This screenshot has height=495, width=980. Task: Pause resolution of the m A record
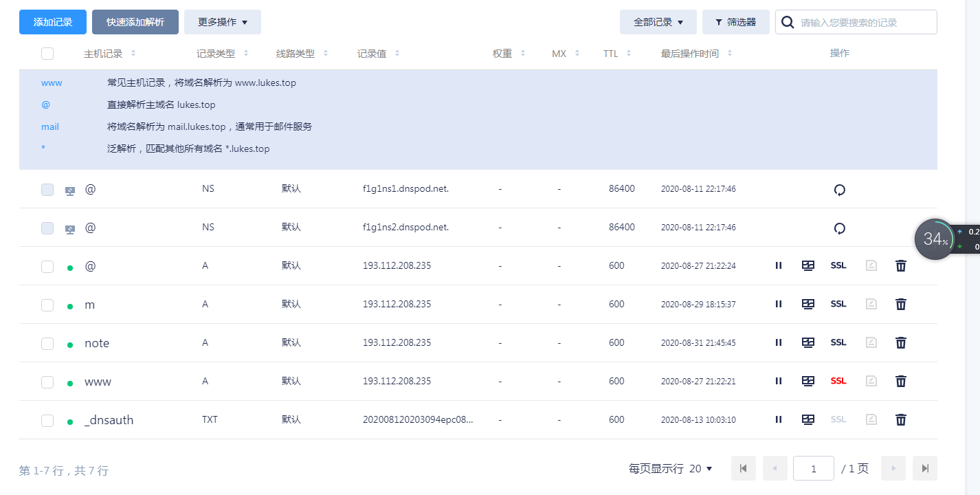778,303
